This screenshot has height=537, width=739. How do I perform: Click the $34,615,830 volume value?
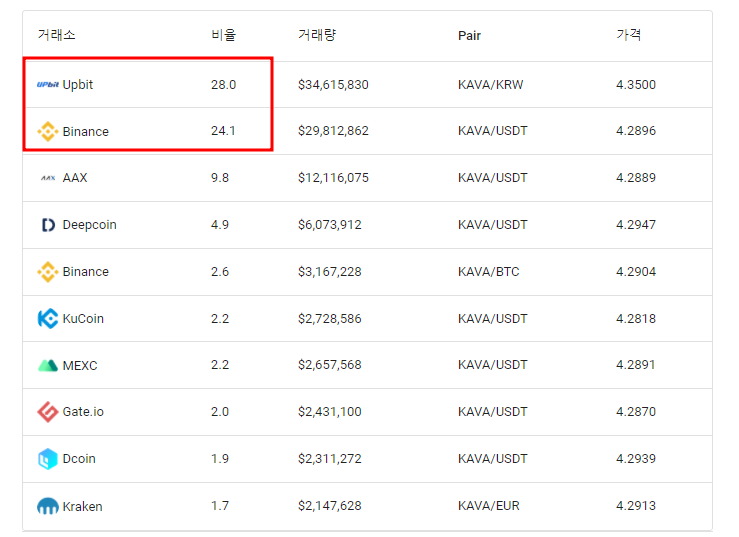coord(333,85)
